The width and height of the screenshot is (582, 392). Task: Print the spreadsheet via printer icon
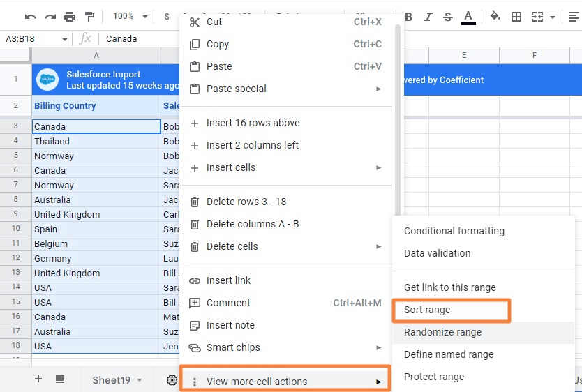(x=70, y=17)
